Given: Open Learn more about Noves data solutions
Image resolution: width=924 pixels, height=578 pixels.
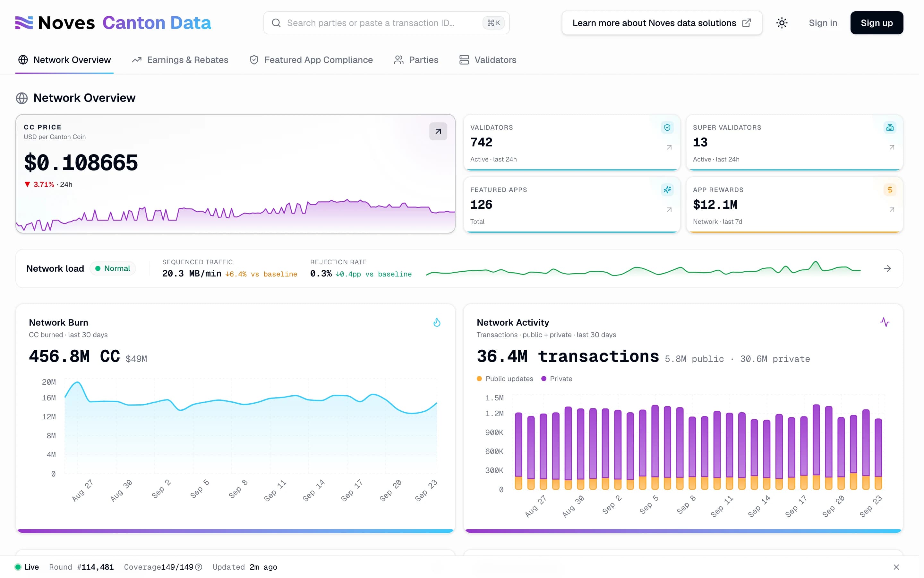Looking at the screenshot, I should 662,23.
